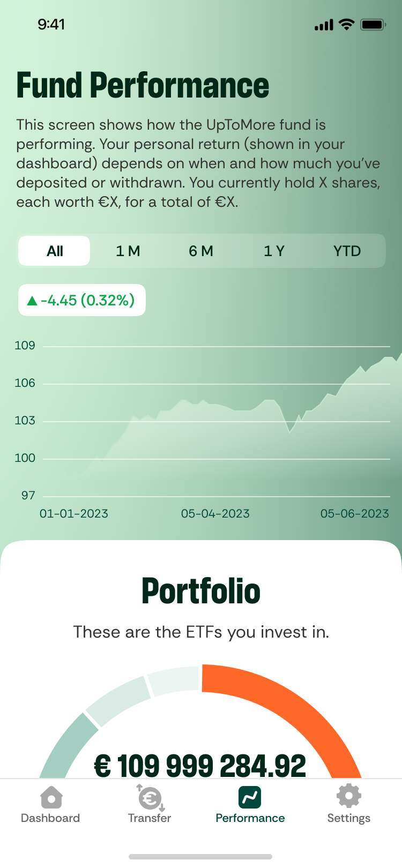Select the 1 Y time range
This screenshot has width=402, height=868.
tap(274, 251)
